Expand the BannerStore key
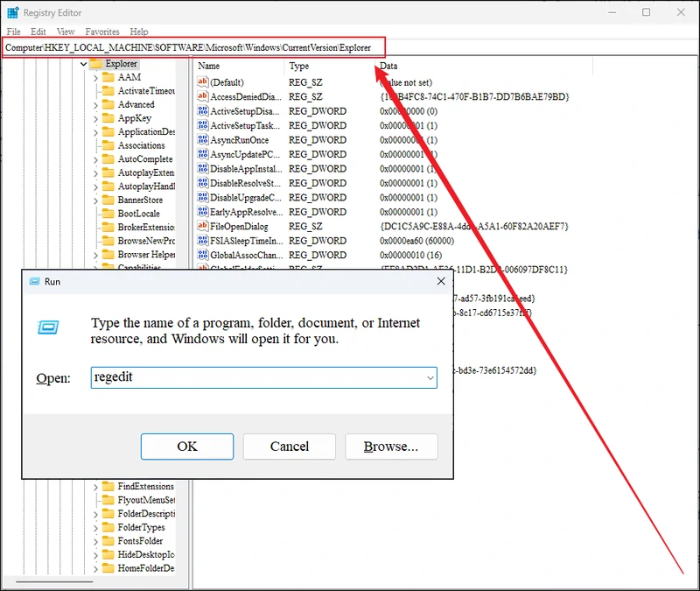 pos(95,201)
